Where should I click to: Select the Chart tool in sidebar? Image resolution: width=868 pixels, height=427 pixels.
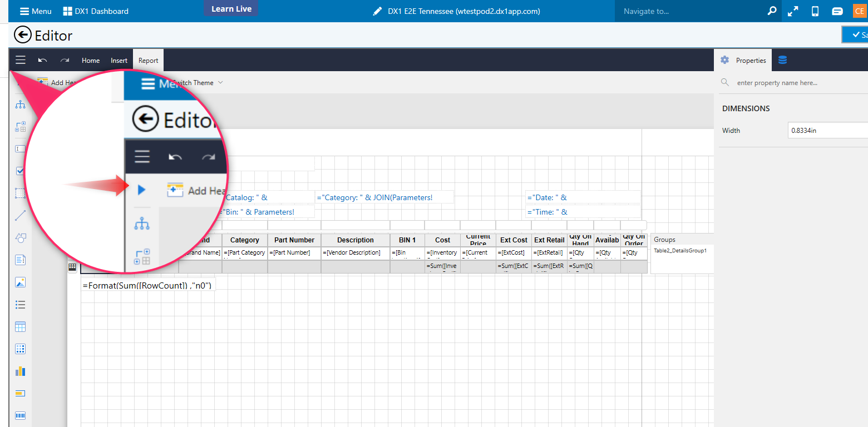21,371
